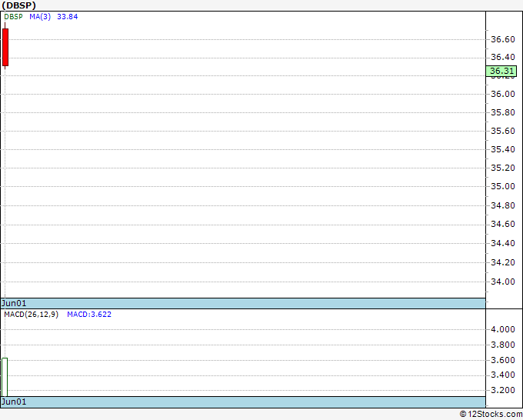Click the 3.400 MACD axis label

pyautogui.click(x=503, y=375)
